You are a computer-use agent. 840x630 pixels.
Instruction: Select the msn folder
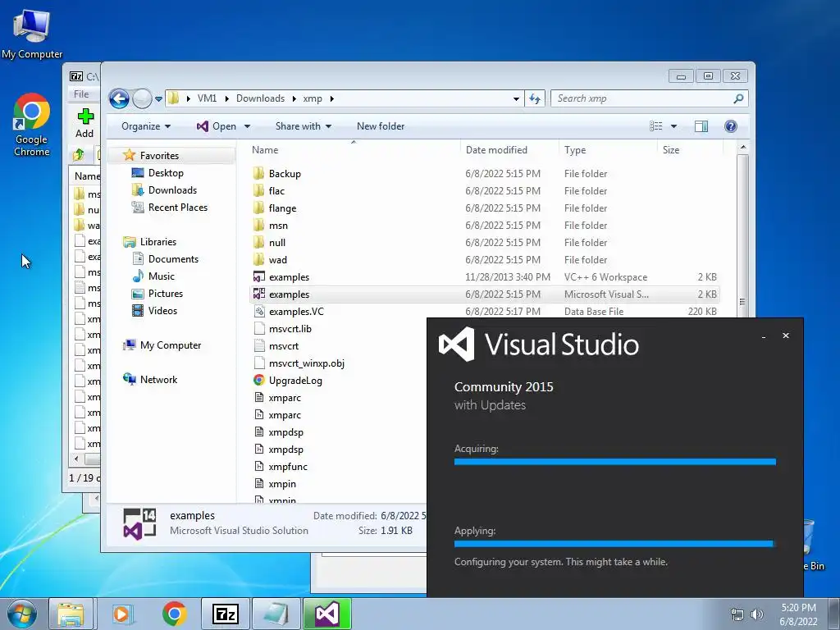tap(278, 226)
